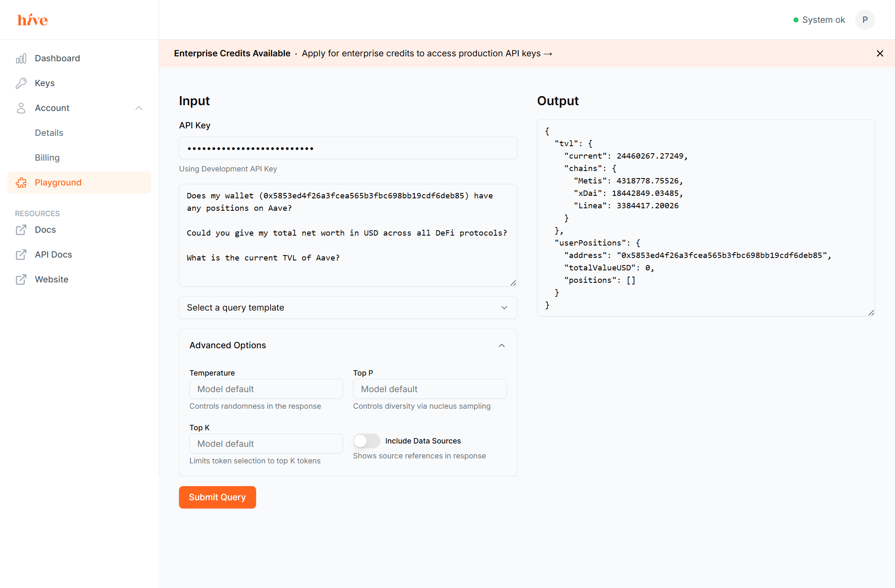The image size is (895, 588).
Task: Go to Billing page
Action: pos(47,158)
